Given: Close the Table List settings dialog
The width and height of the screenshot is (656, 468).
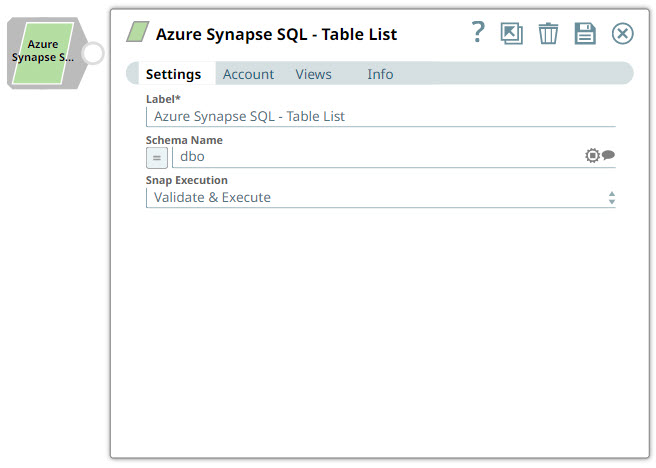Looking at the screenshot, I should pyautogui.click(x=623, y=33).
